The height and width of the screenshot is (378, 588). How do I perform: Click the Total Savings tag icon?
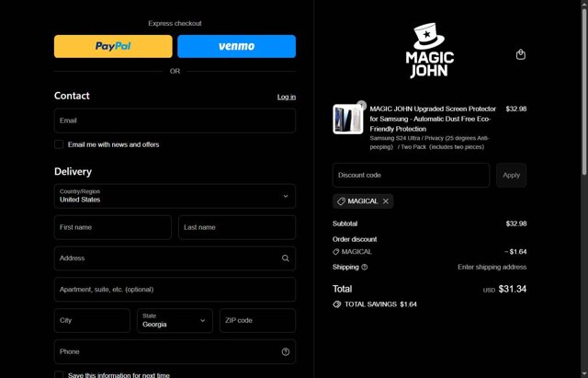[x=337, y=304]
